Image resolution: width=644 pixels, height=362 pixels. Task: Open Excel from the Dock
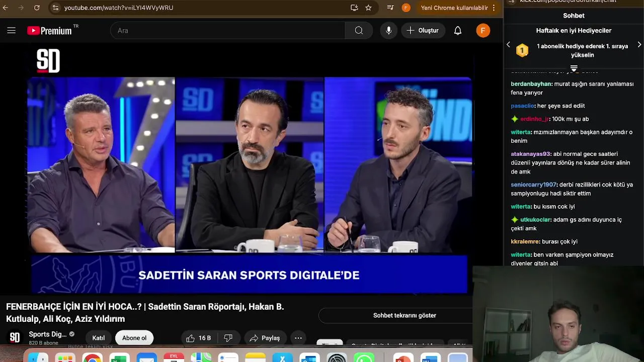click(x=119, y=358)
